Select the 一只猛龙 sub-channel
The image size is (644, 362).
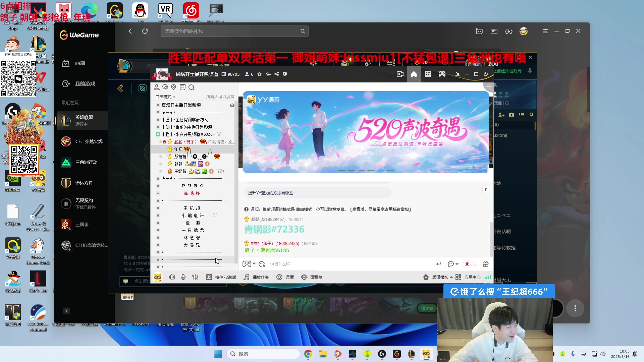click(x=193, y=230)
